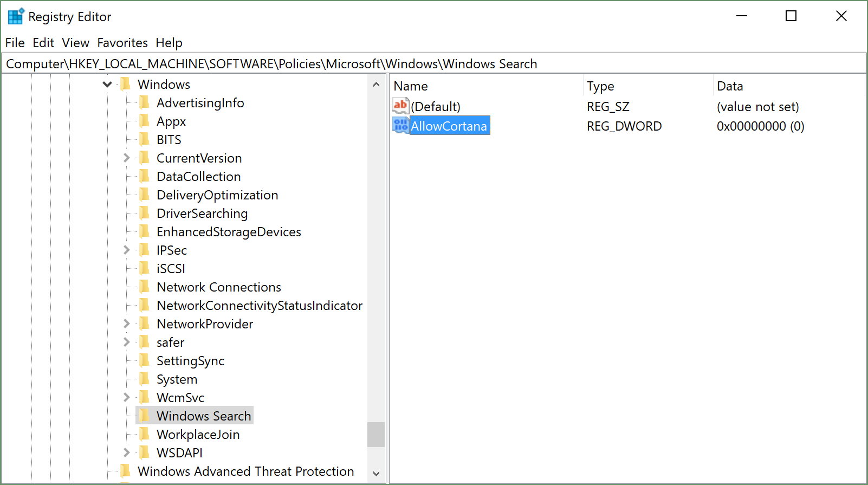Select the WorkplaceJoin key label
This screenshot has width=868, height=485.
pos(198,434)
